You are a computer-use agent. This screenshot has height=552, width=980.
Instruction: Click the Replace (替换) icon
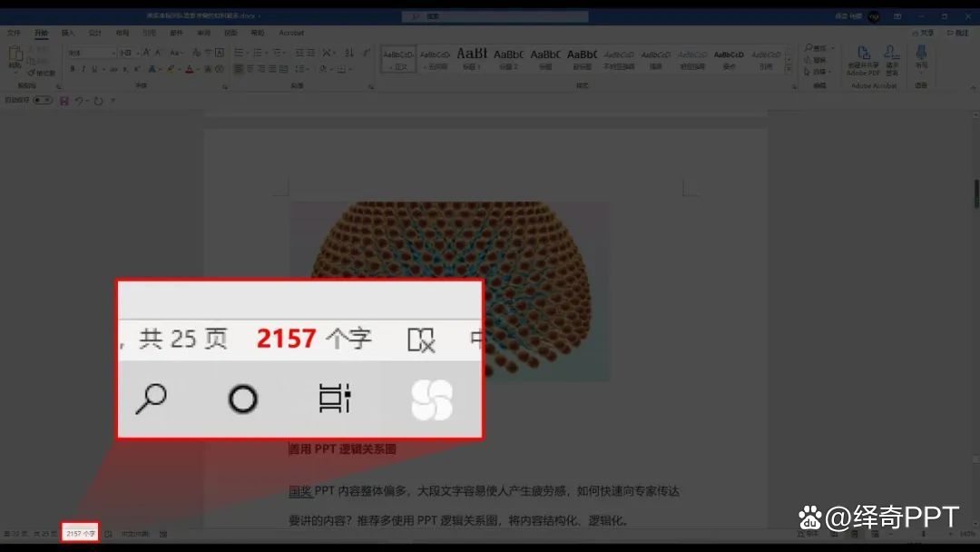click(812, 60)
